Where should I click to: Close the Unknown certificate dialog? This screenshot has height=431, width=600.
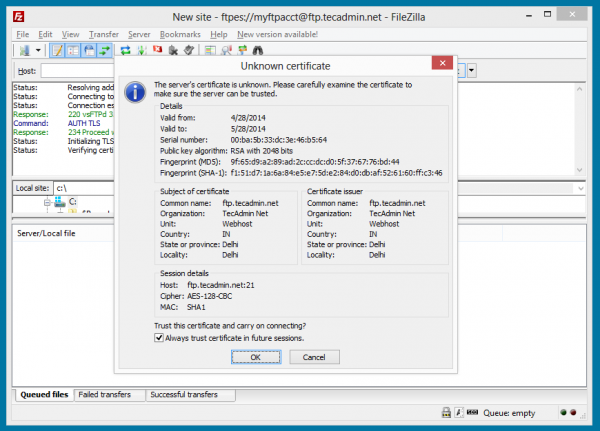[439, 64]
